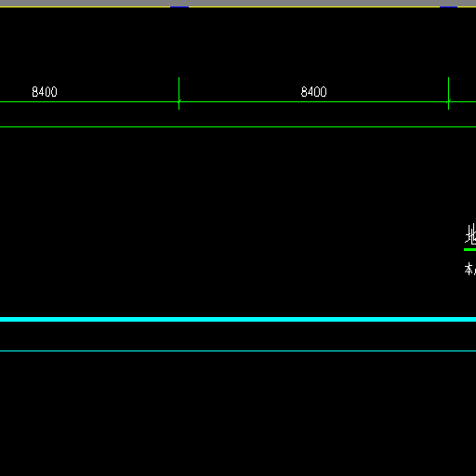Select the green dimension line through ticks
Viewport: 476px width, 476px height.
(238, 101)
